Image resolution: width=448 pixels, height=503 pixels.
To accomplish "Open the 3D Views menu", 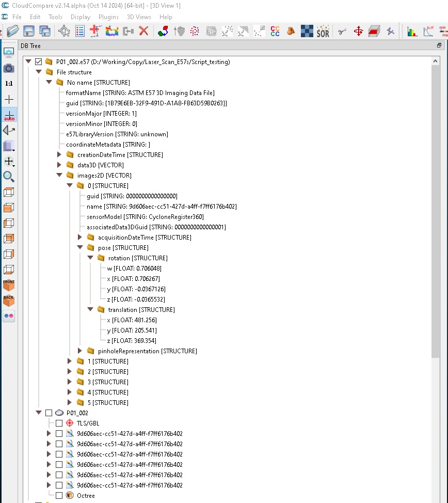I will 139,17.
